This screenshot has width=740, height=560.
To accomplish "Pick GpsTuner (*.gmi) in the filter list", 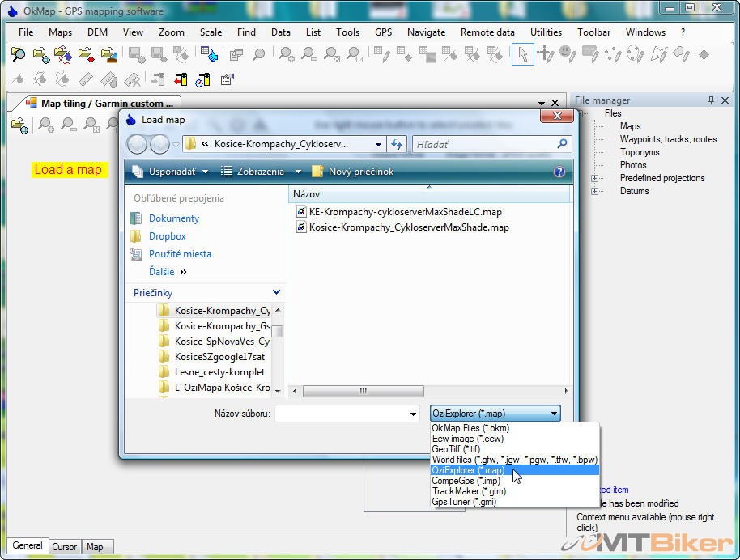I will click(x=463, y=502).
